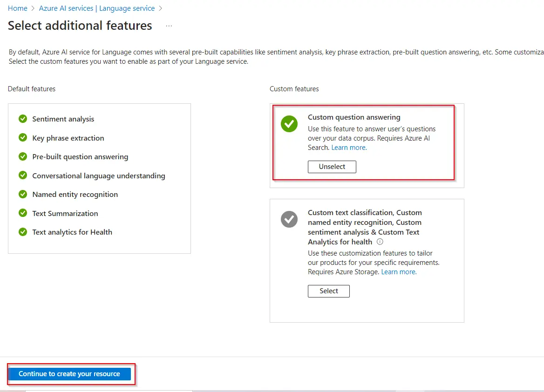The image size is (544, 392).
Task: Toggle the large green Custom question answering checkmark
Action: coord(289,124)
